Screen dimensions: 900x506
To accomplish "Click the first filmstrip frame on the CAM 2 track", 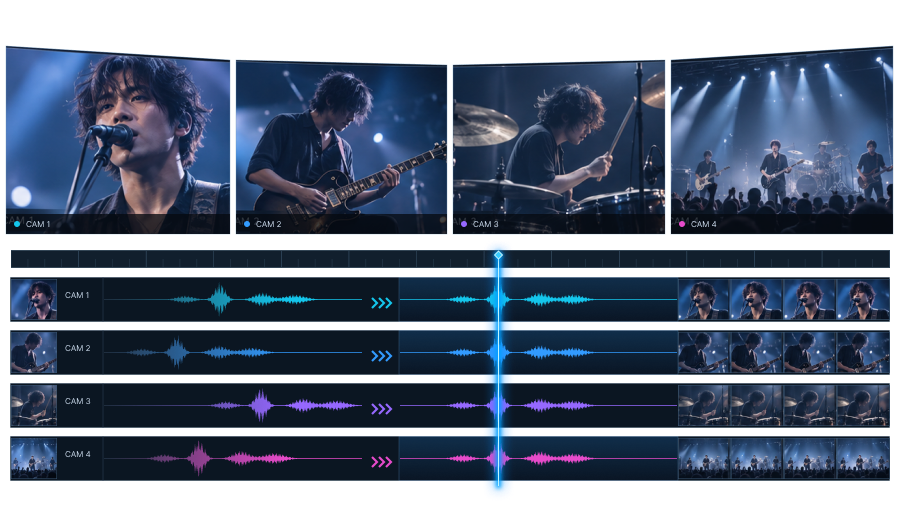I will click(704, 352).
